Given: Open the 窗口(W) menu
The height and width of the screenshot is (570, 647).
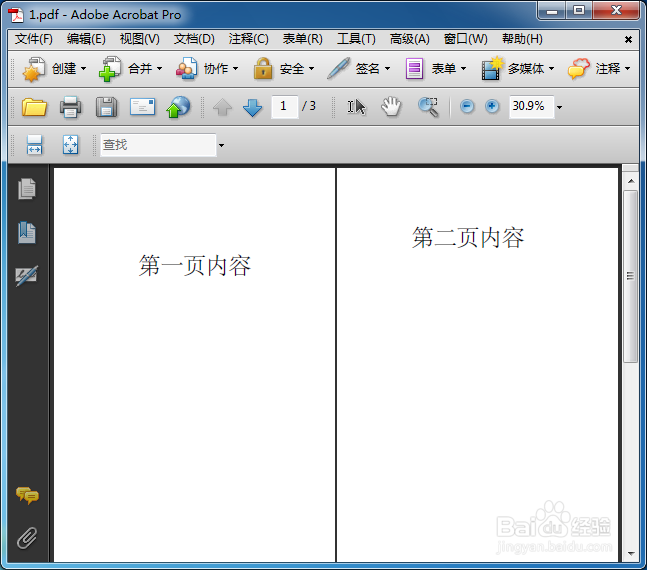Looking at the screenshot, I should coord(465,39).
